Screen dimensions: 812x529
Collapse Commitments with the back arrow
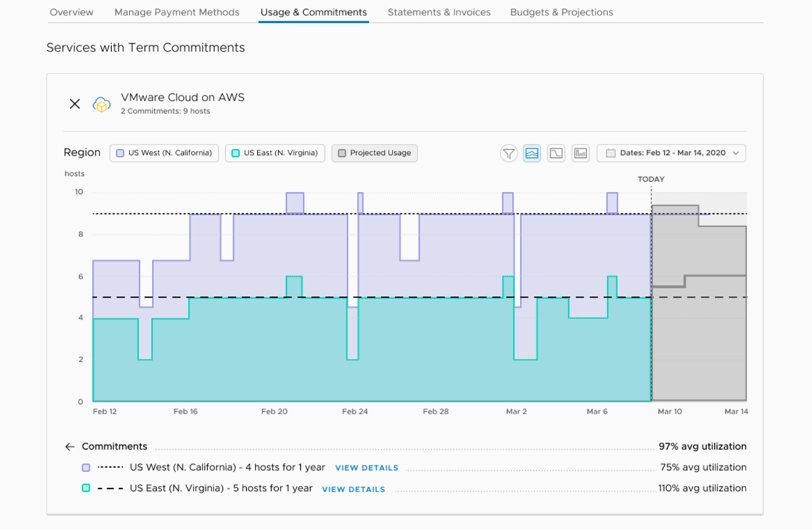70,447
